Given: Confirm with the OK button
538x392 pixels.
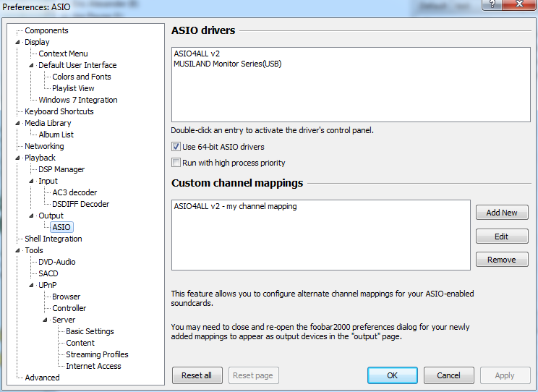Looking at the screenshot, I should (393, 375).
